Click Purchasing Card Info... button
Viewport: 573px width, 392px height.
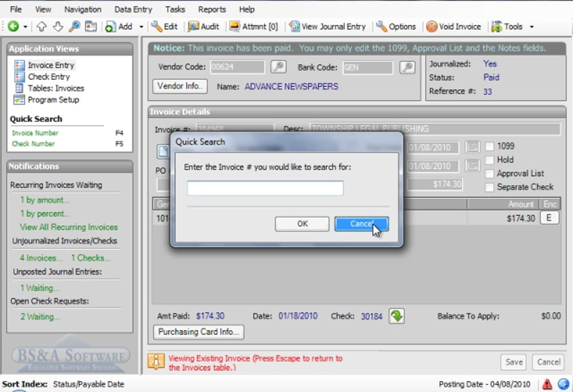pyautogui.click(x=198, y=332)
